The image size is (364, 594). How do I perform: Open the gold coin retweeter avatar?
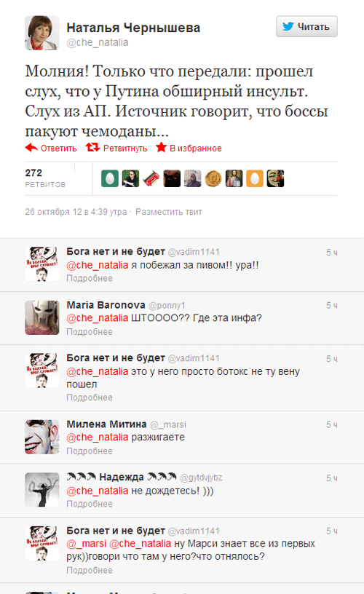pos(213,178)
